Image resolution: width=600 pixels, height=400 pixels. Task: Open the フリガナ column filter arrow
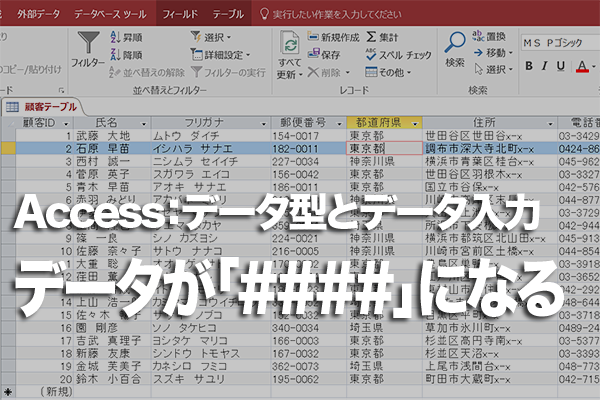[263, 124]
